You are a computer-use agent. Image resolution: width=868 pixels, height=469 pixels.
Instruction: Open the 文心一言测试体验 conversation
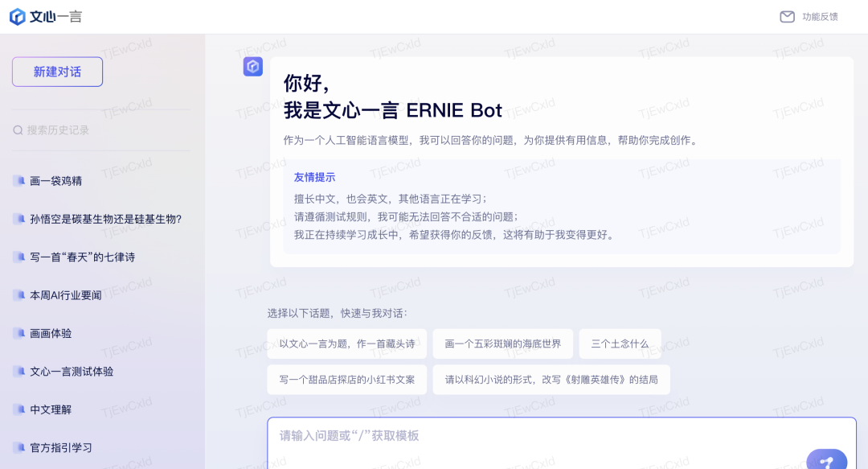pyautogui.click(x=72, y=372)
